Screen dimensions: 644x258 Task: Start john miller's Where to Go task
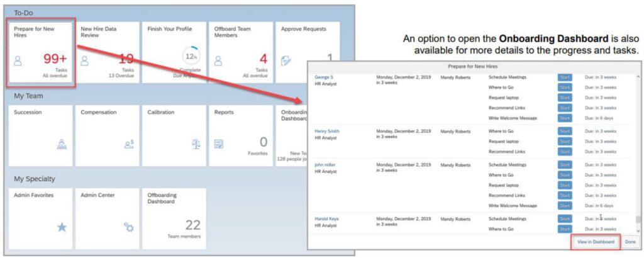click(x=565, y=175)
